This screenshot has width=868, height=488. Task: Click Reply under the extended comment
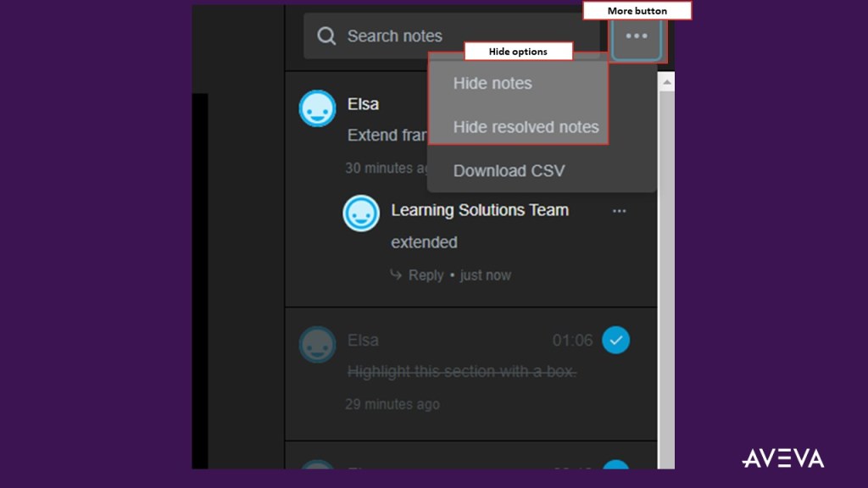(426, 275)
